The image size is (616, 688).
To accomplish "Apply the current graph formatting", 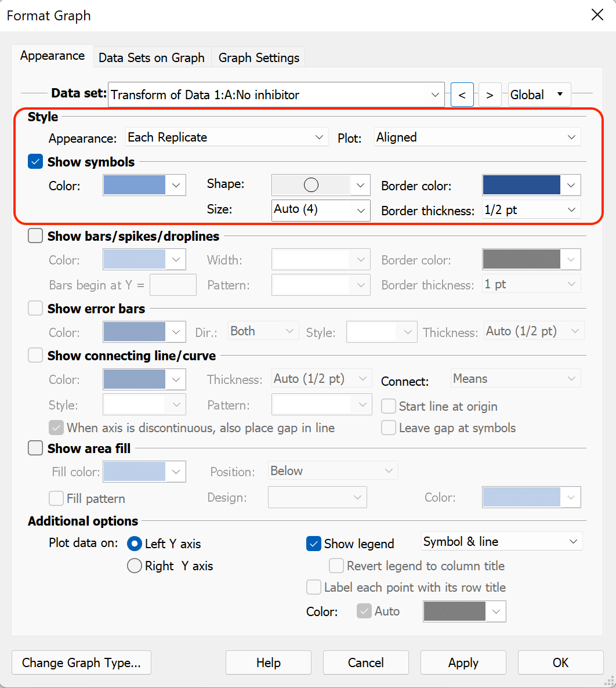I will [x=463, y=662].
